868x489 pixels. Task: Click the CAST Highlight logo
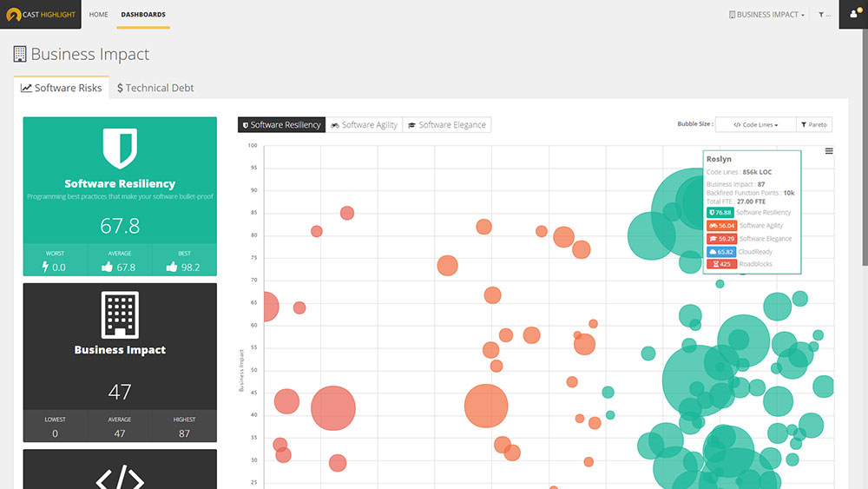[x=41, y=15]
